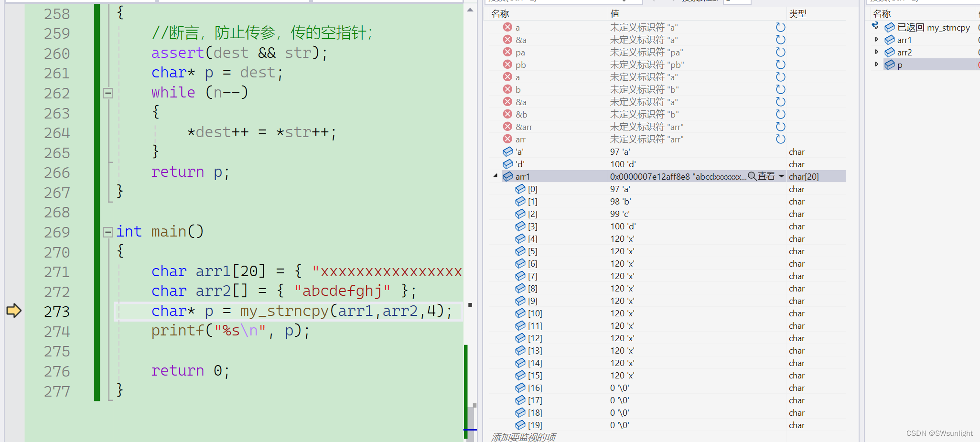Click cube icon for element [16]
This screenshot has height=442, width=980.
click(520, 388)
